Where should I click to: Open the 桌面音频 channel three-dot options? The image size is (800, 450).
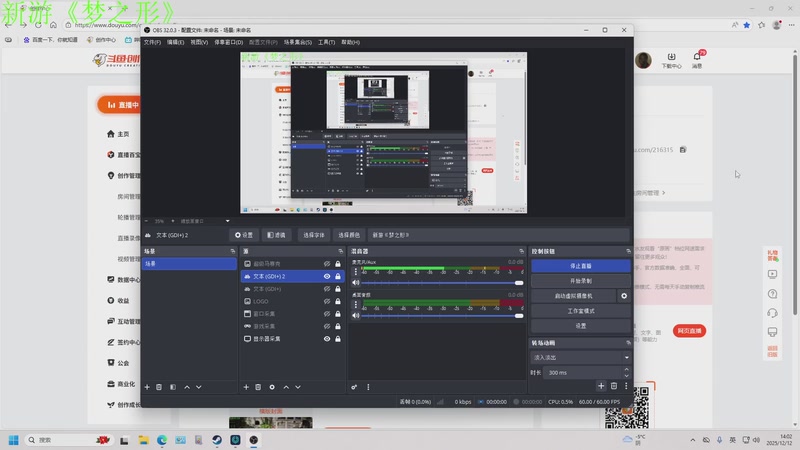tap(356, 305)
